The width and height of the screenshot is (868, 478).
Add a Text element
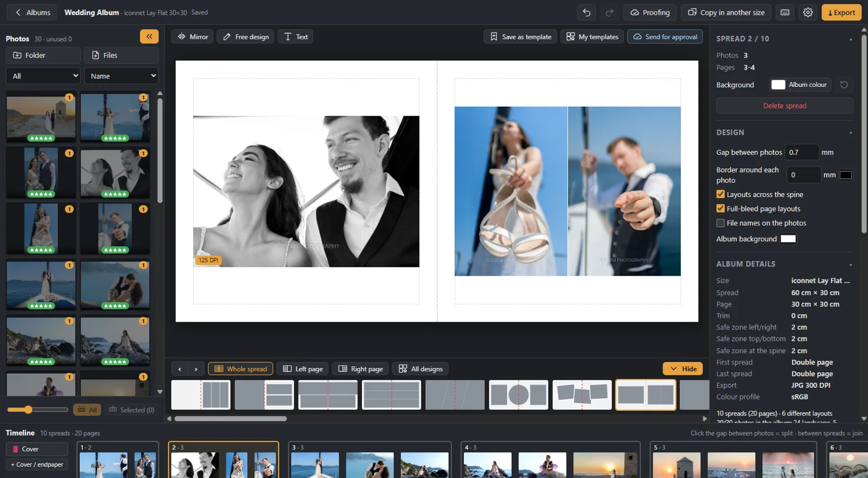[x=296, y=36]
